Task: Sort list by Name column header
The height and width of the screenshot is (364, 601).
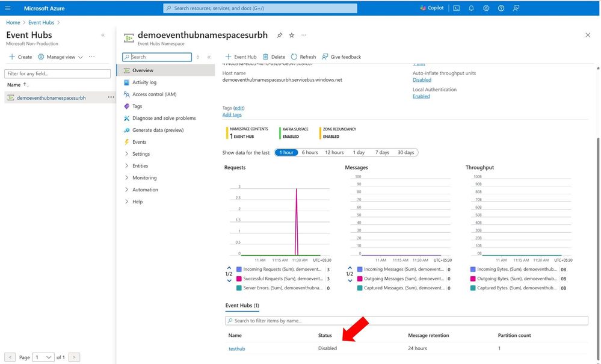Action: click(x=17, y=85)
